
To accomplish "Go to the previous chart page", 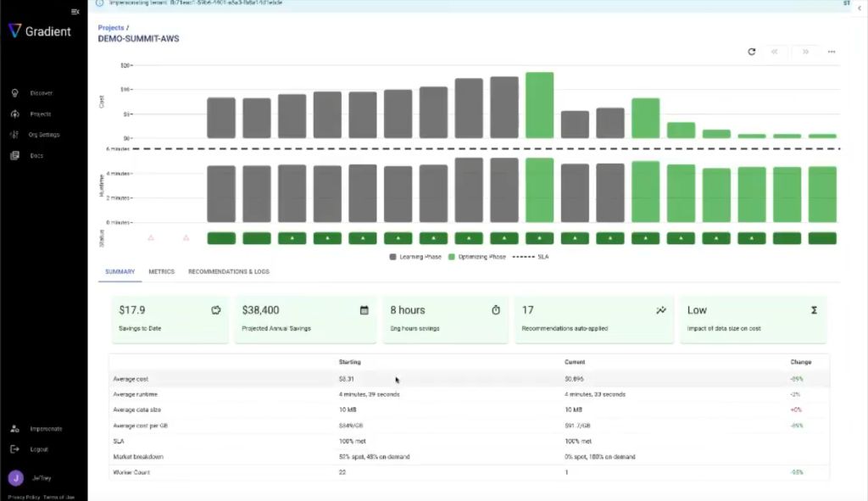I will pos(775,52).
